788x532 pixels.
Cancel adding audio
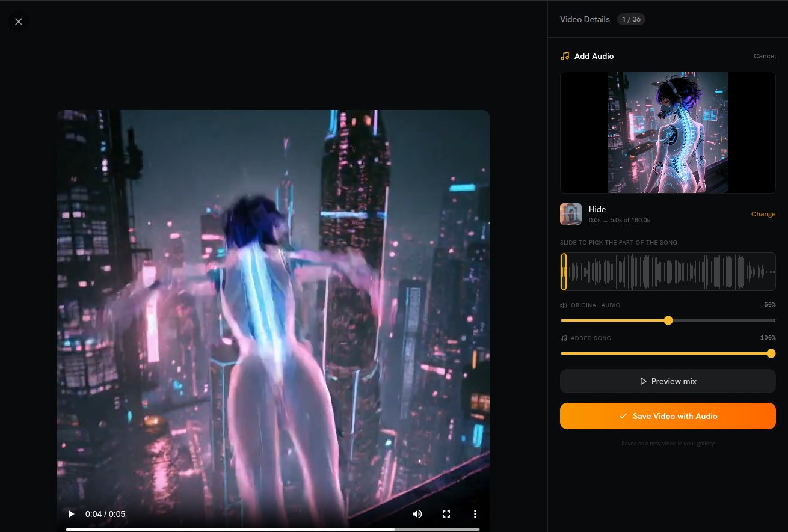(765, 56)
